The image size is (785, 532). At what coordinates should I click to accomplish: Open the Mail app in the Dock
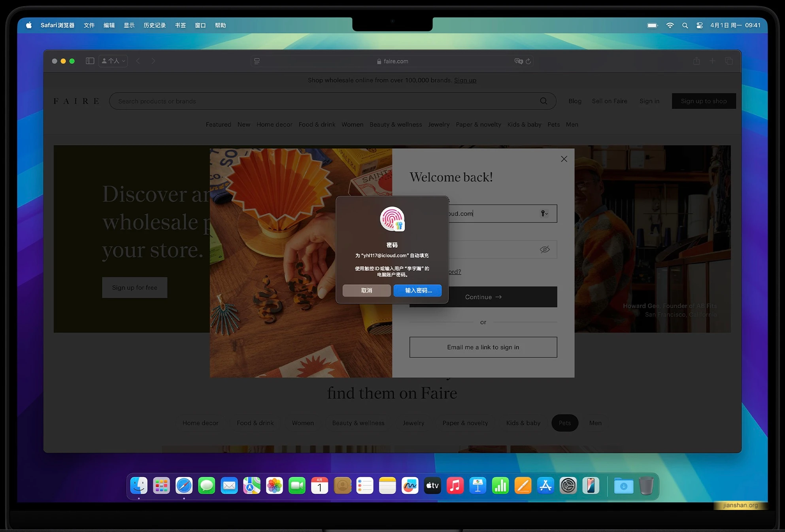click(229, 486)
